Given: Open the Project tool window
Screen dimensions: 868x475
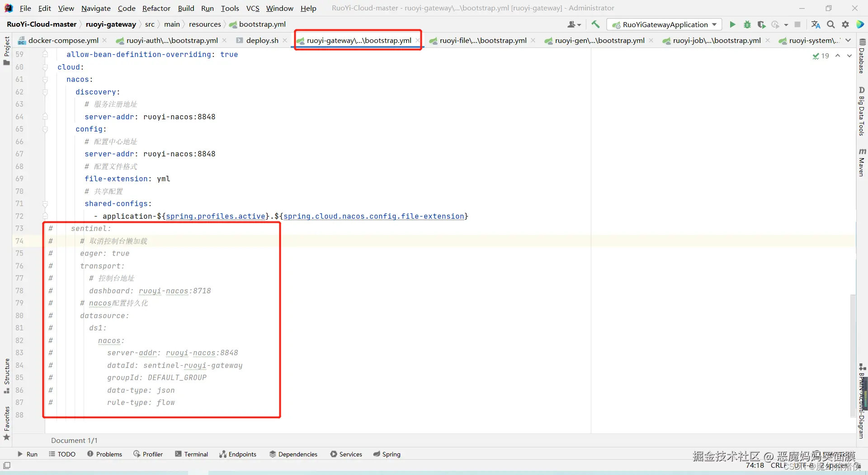Looking at the screenshot, I should (x=6, y=50).
